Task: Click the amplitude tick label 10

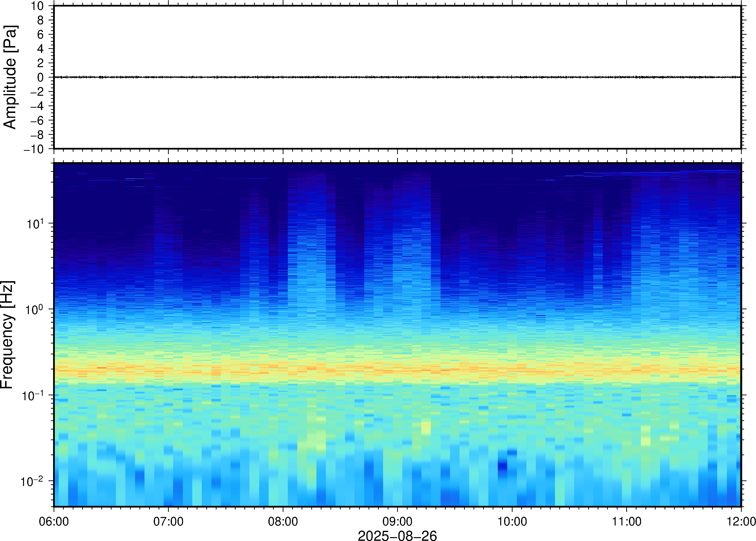Action: point(37,6)
